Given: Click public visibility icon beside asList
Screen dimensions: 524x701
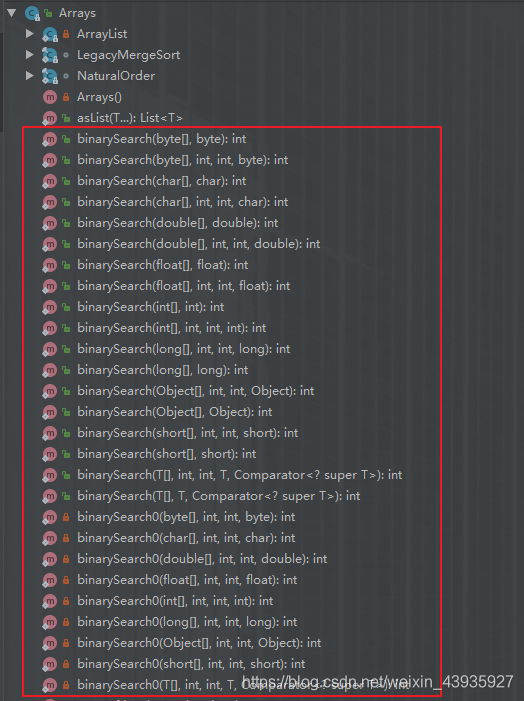Looking at the screenshot, I should pyautogui.click(x=66, y=118).
